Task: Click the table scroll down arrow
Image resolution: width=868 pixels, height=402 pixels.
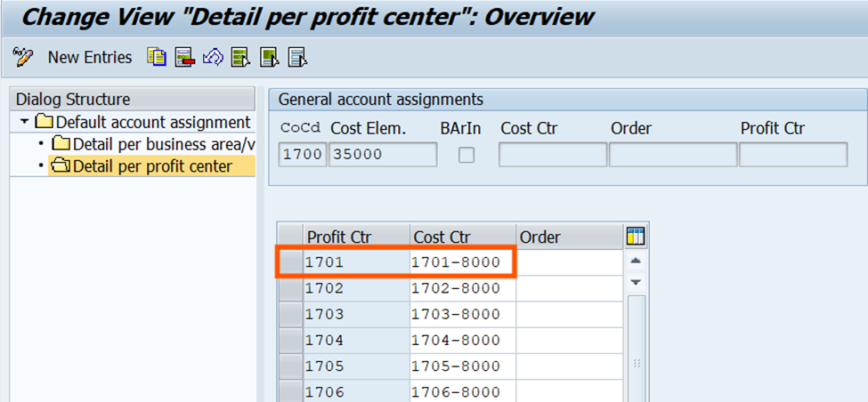Action: tap(636, 282)
